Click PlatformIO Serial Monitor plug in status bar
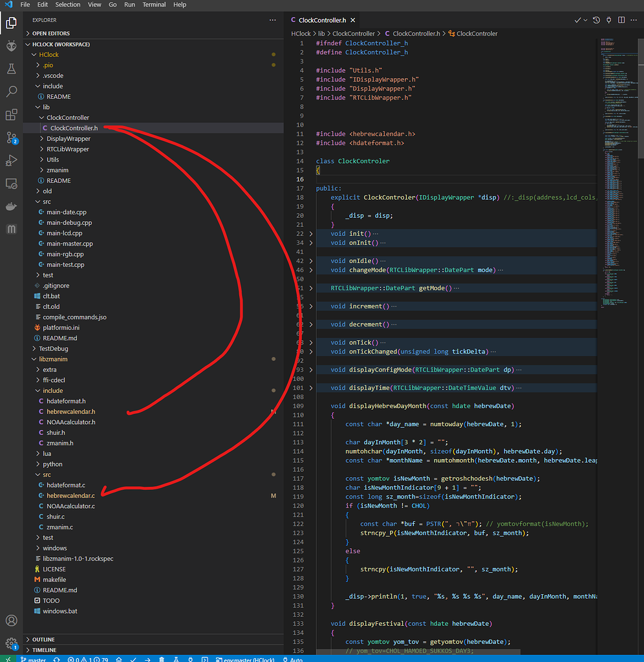The width and height of the screenshot is (644, 662). coord(191,659)
